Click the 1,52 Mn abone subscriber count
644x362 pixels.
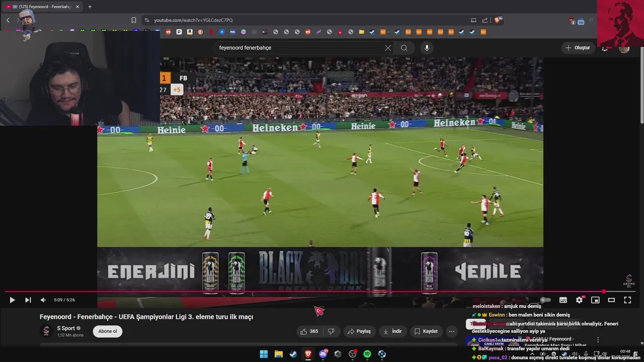[70, 335]
